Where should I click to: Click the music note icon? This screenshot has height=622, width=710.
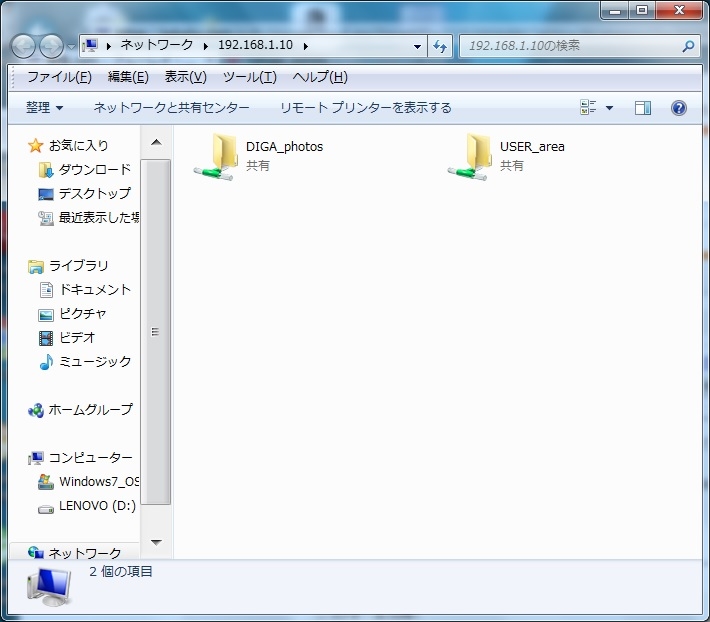tap(46, 362)
